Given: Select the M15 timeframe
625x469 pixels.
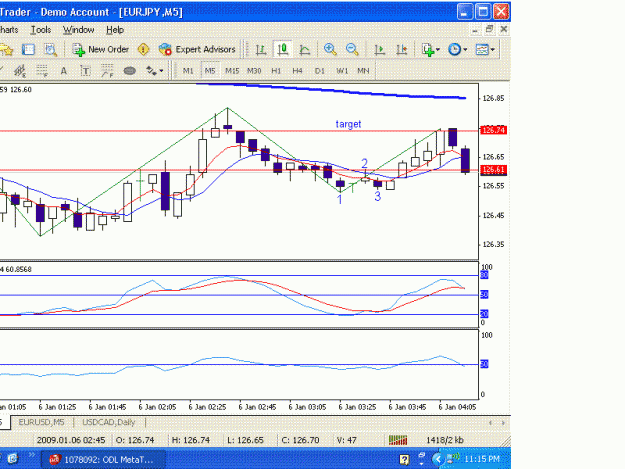Looking at the screenshot, I should point(232,71).
